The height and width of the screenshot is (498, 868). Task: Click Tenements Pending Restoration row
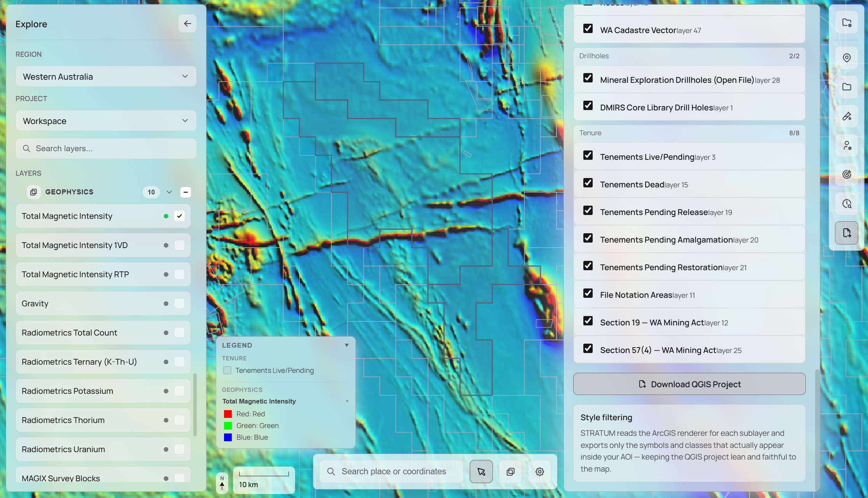[x=689, y=267]
